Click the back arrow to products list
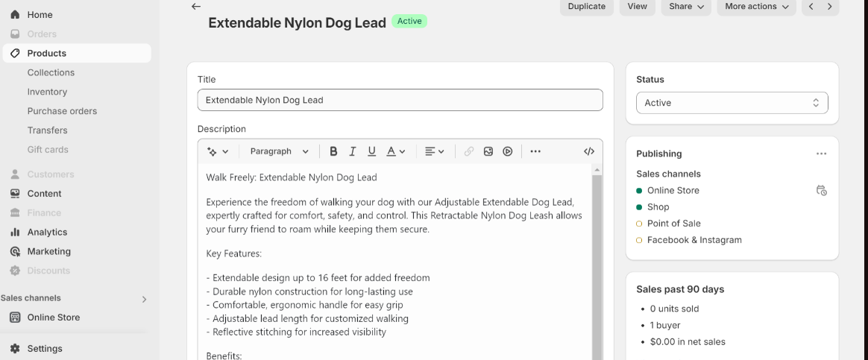The width and height of the screenshot is (868, 360). [196, 7]
